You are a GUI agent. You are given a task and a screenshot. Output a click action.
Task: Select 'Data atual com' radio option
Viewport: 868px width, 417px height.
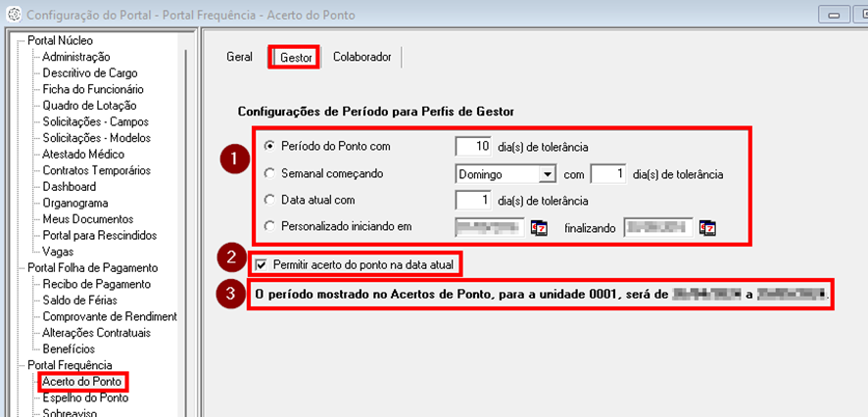(269, 201)
